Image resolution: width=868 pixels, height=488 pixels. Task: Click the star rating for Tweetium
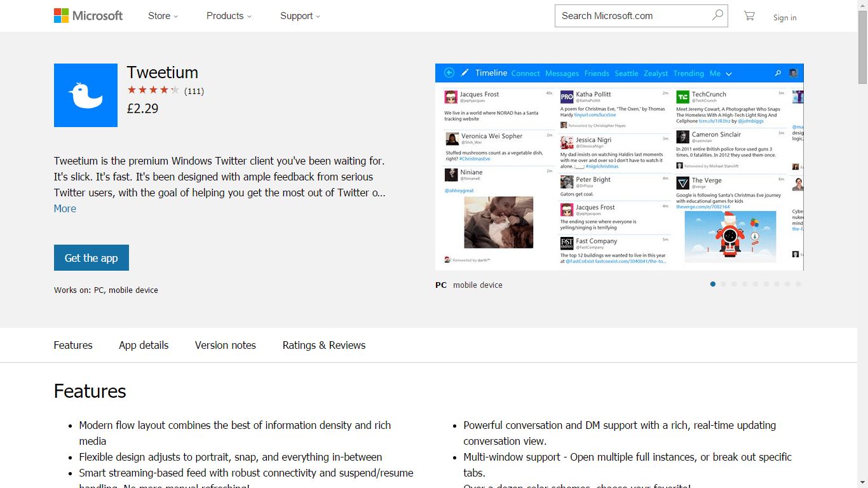coord(153,90)
